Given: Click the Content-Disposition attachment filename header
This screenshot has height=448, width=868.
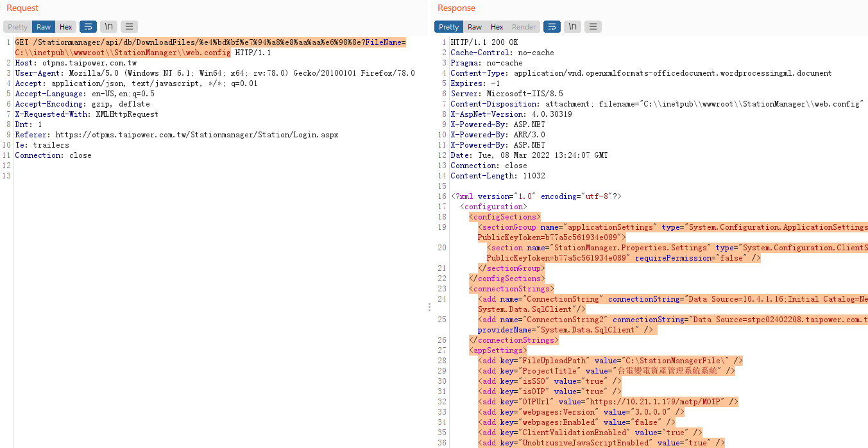Looking at the screenshot, I should point(658,104).
